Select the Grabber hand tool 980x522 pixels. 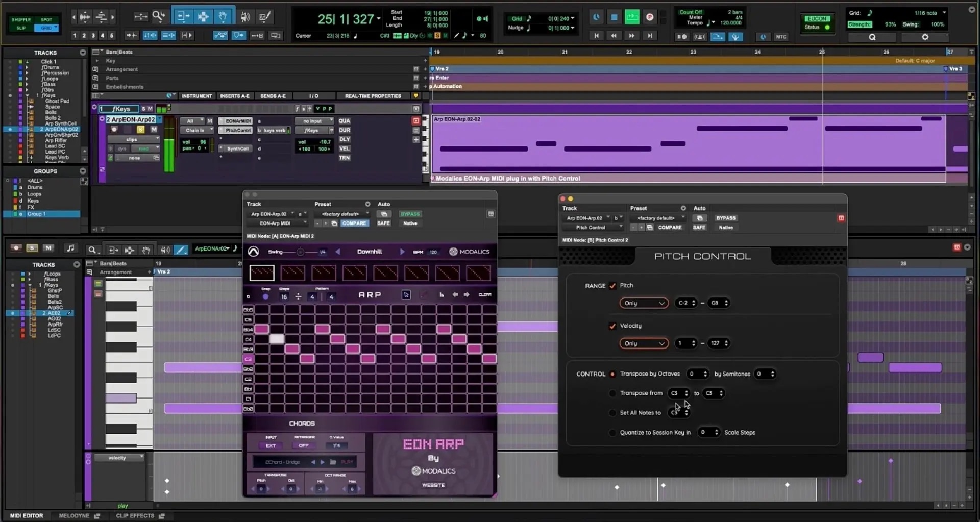(223, 17)
